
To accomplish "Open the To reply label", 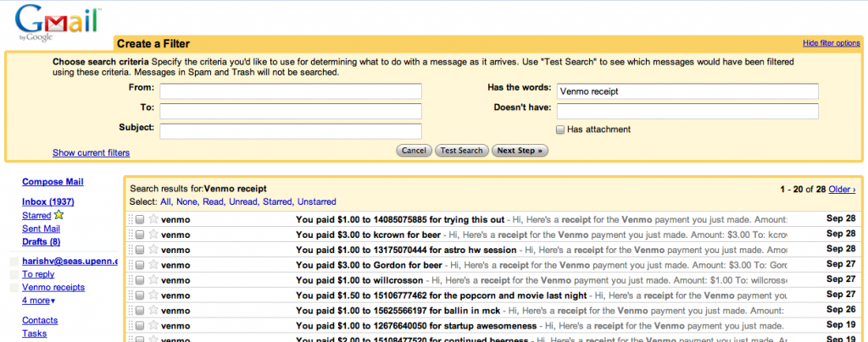I will (38, 274).
